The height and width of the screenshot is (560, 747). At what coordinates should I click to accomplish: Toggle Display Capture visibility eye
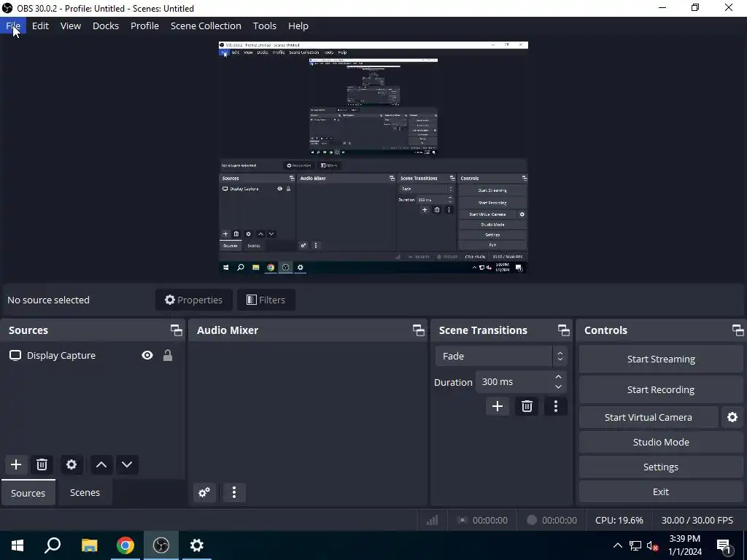click(147, 355)
